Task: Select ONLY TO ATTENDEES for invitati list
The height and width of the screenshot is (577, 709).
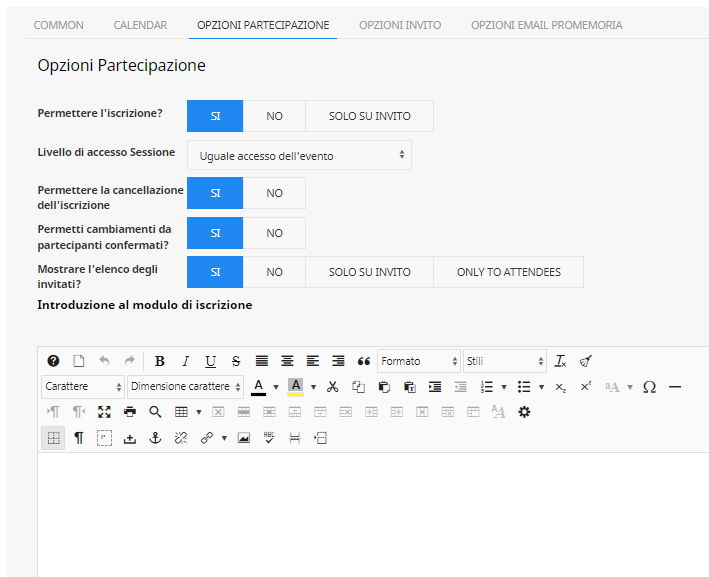Action: point(509,272)
